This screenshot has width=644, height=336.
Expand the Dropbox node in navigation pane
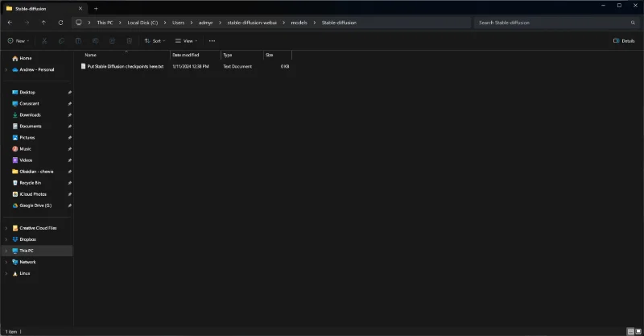tap(6, 239)
